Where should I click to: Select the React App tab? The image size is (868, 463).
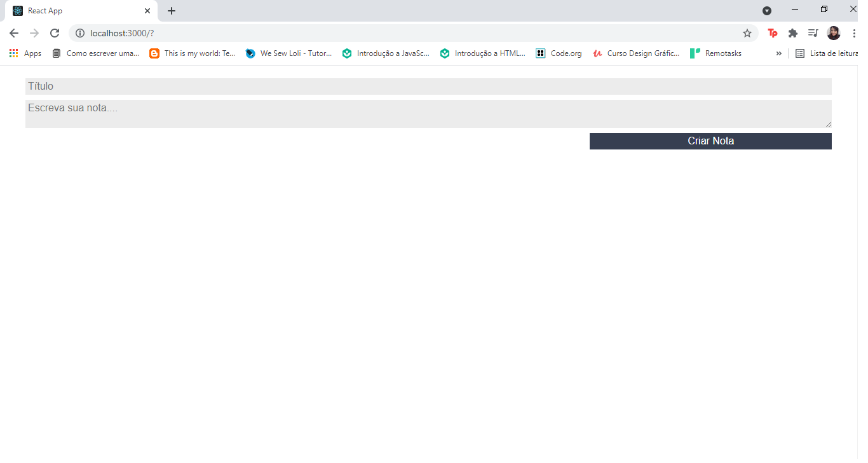point(81,11)
